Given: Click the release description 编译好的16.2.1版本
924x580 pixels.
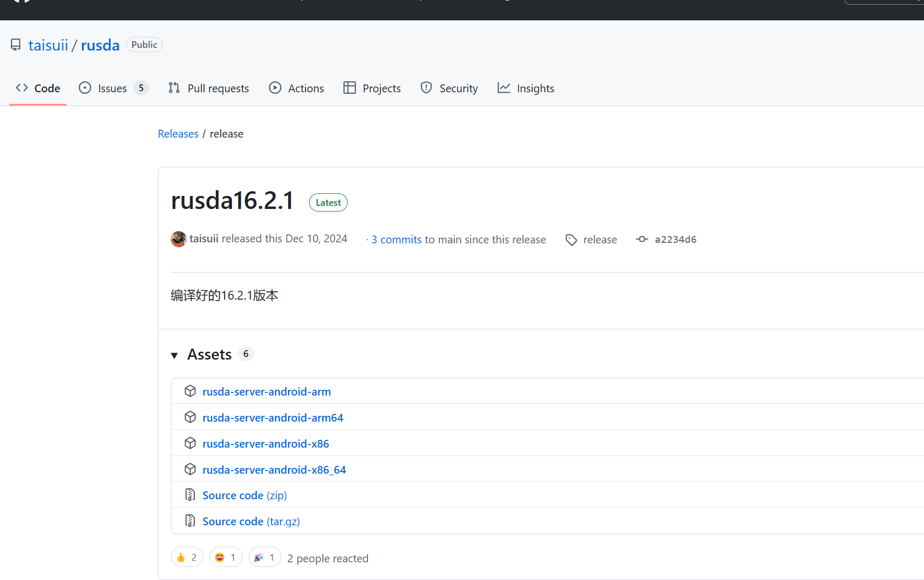Looking at the screenshot, I should (x=225, y=295).
